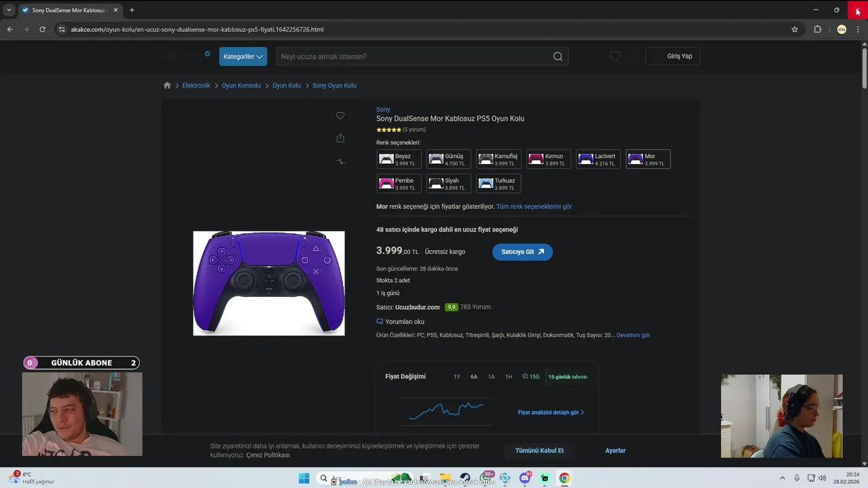
Task: Open the Oyun Kolu breadcrumb
Action: 286,85
